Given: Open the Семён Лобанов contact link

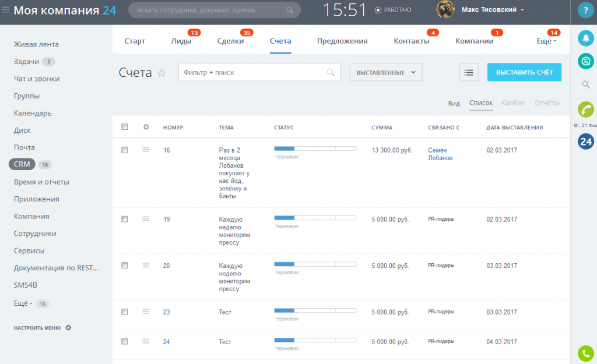Looking at the screenshot, I should (x=440, y=154).
